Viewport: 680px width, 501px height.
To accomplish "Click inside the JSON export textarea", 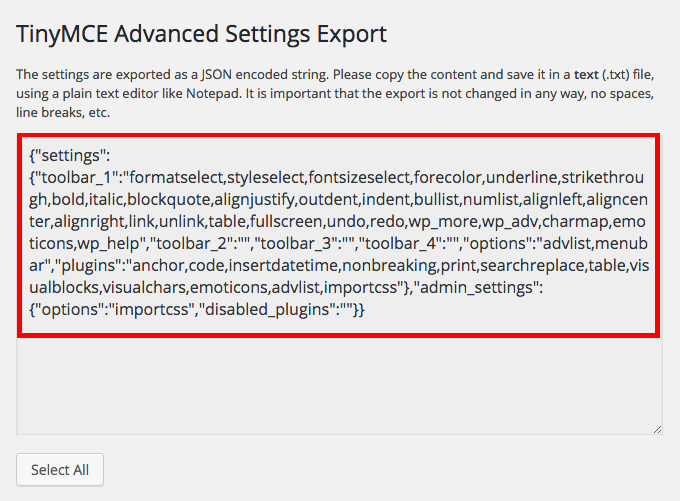I will tap(339, 284).
